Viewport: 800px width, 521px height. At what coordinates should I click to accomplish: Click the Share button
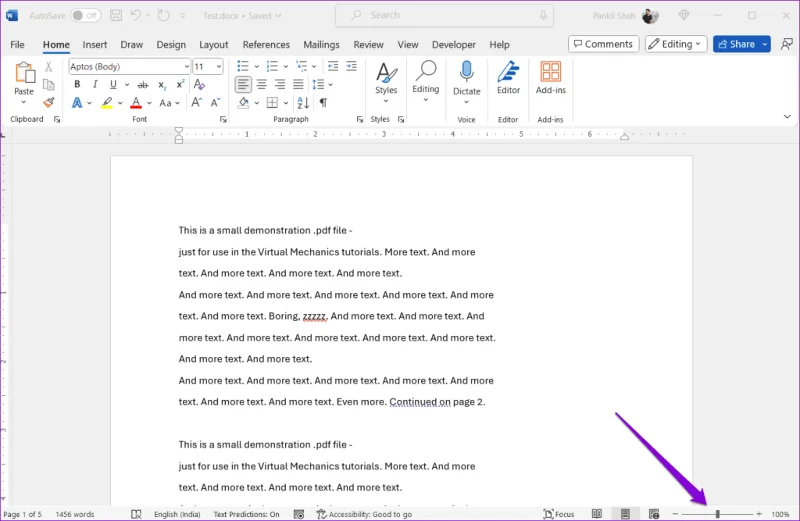click(x=736, y=44)
